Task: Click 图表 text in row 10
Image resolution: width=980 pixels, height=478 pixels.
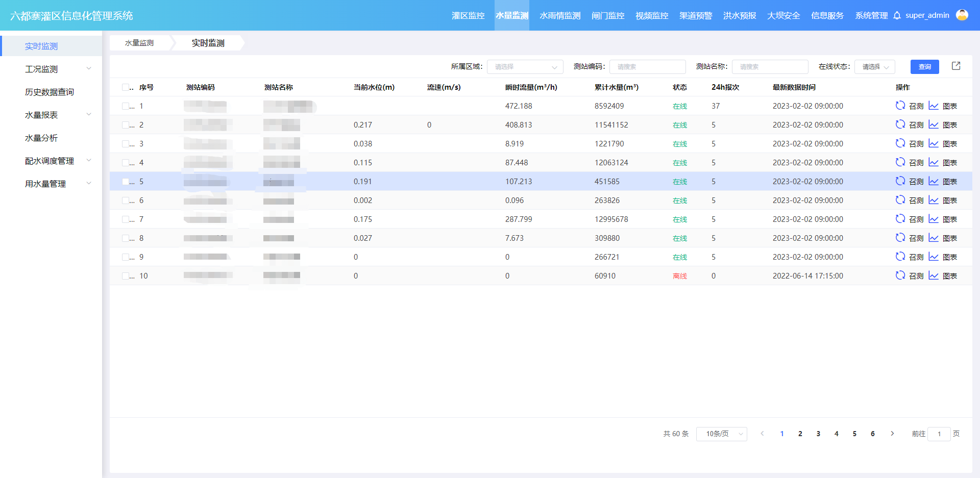Action: pyautogui.click(x=950, y=276)
